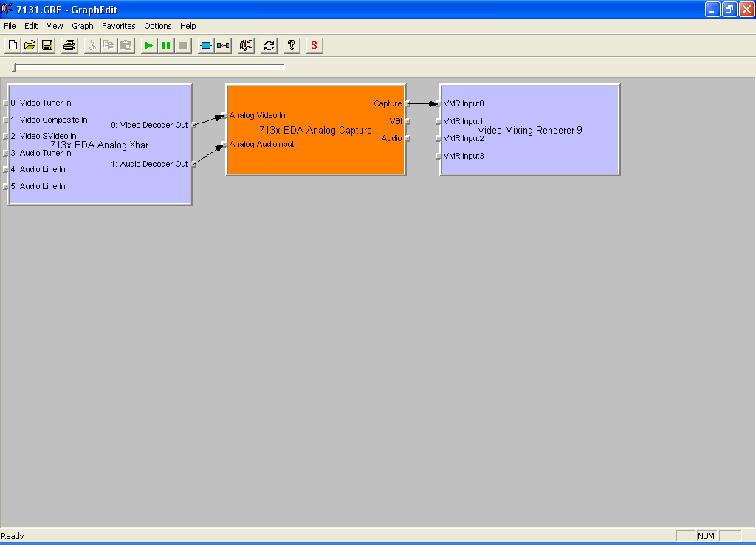Open the Help menu
The width and height of the screenshot is (756, 545).
pos(188,26)
